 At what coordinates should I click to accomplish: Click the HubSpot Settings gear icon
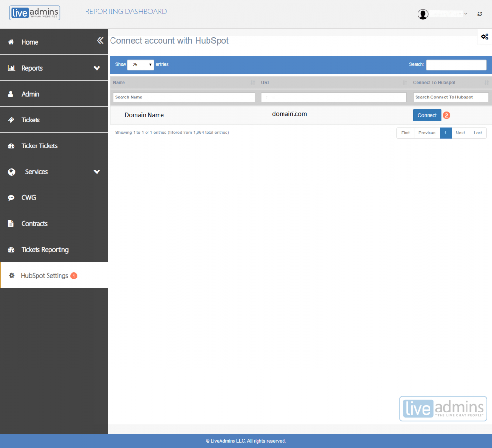(x=12, y=276)
